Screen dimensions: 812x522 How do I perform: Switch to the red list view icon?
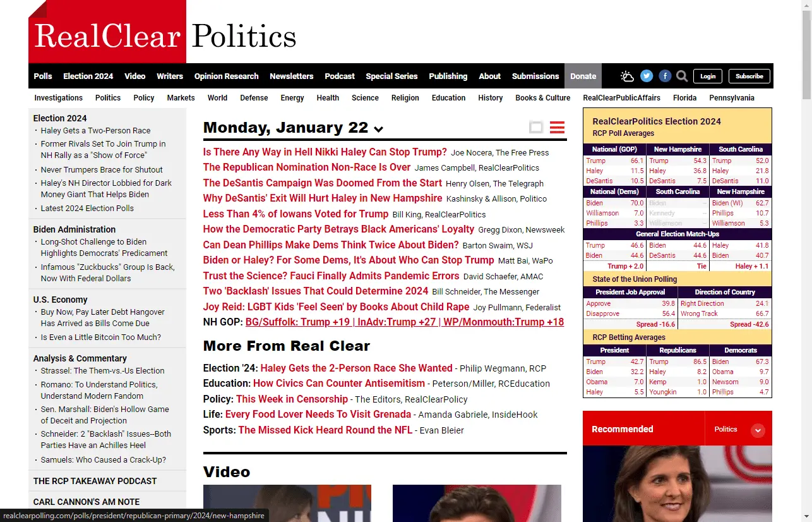click(x=557, y=128)
